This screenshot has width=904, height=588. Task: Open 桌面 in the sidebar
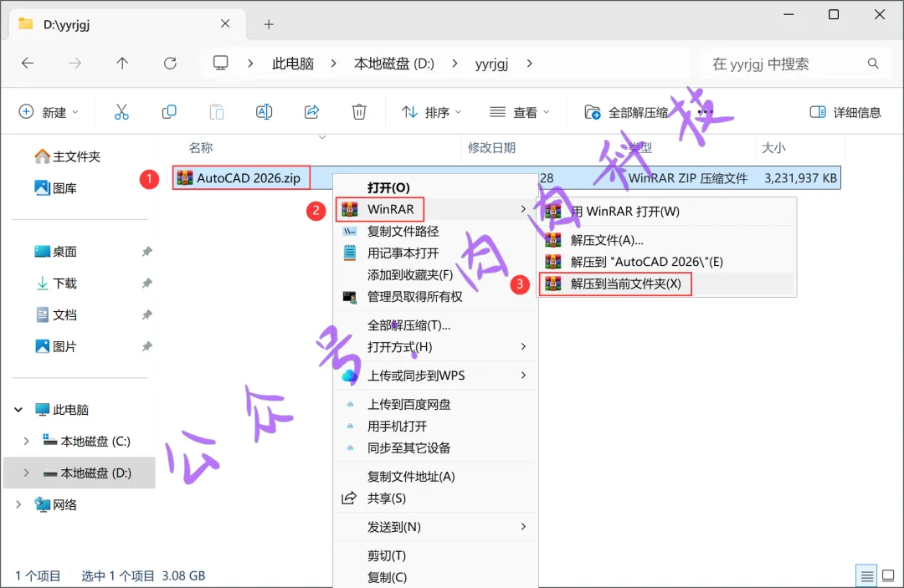pos(56,251)
